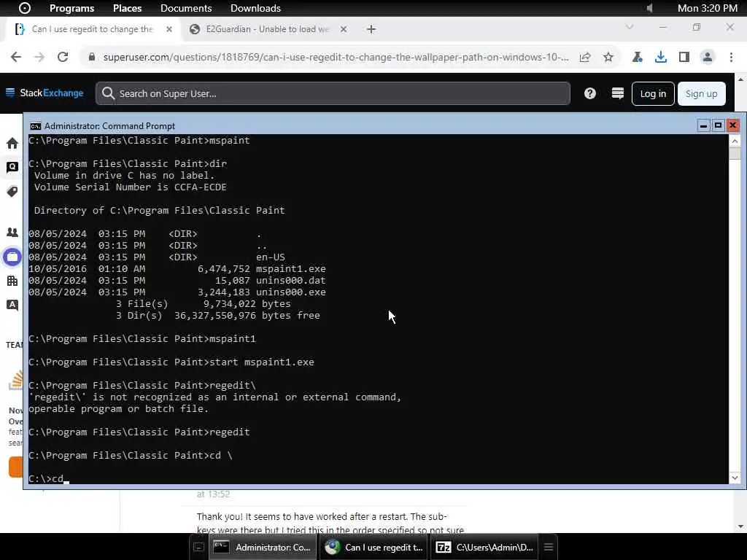
Task: Click the circled purple sidebar icon
Action: point(12,257)
